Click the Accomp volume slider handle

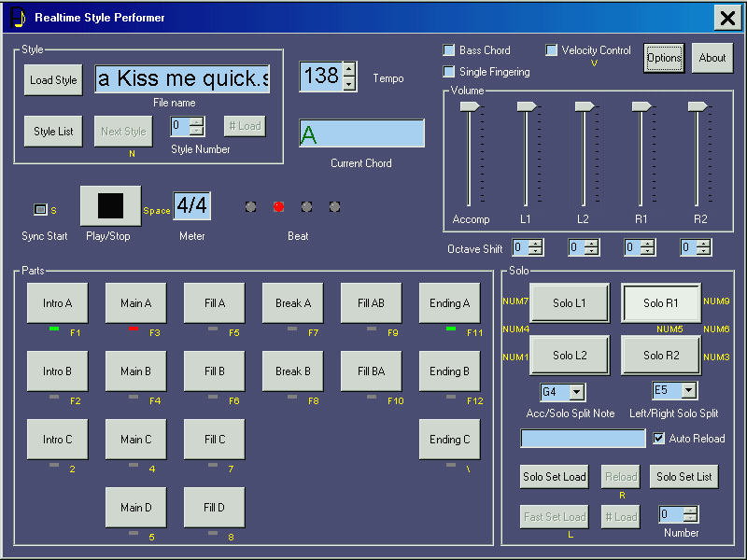[x=470, y=106]
